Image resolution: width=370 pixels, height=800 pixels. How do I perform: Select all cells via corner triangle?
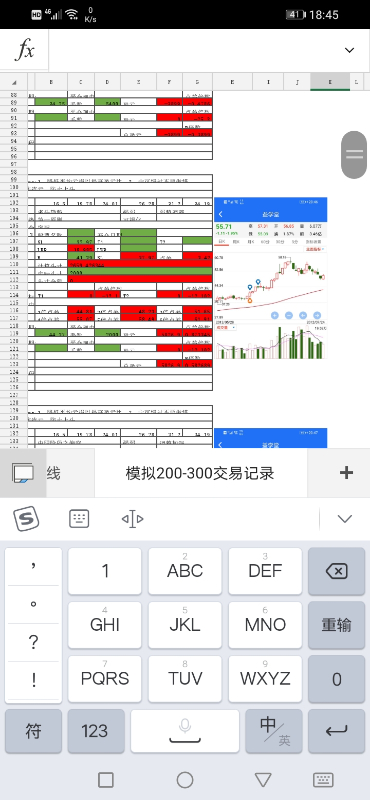point(13,82)
